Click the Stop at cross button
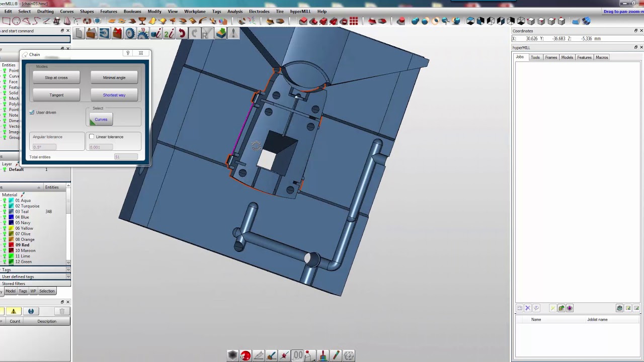The image size is (644, 362). pyautogui.click(x=56, y=78)
